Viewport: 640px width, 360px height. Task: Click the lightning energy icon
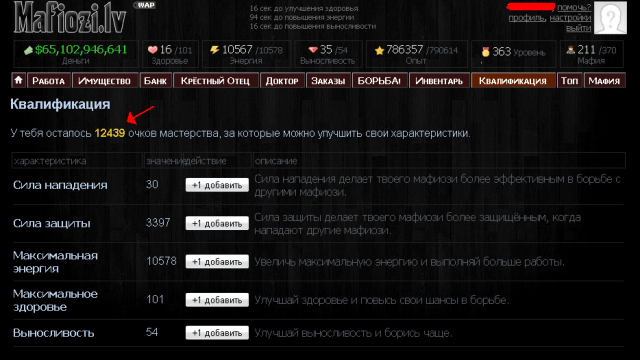pyautogui.click(x=214, y=50)
